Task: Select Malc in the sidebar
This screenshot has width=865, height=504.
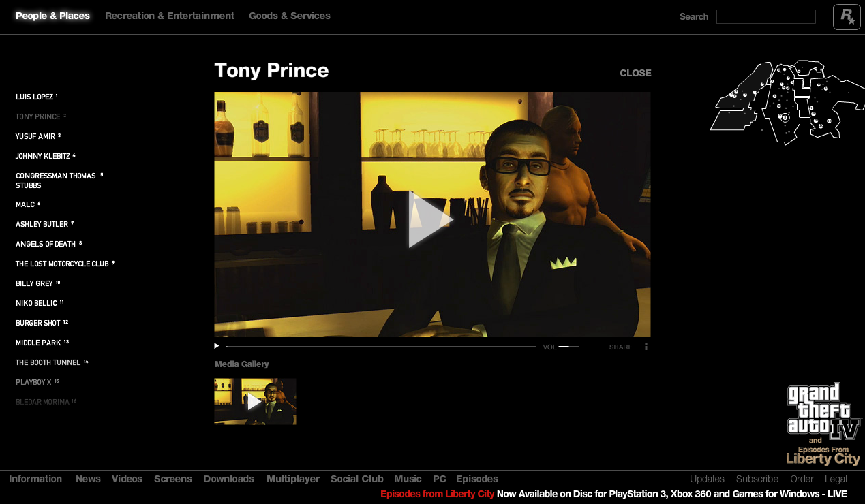Action: (x=28, y=204)
